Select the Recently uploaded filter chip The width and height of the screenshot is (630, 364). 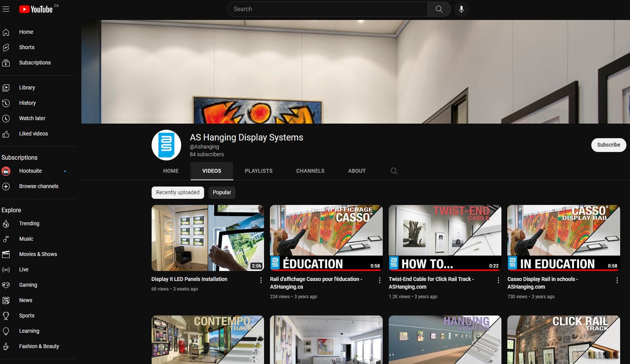pos(178,193)
